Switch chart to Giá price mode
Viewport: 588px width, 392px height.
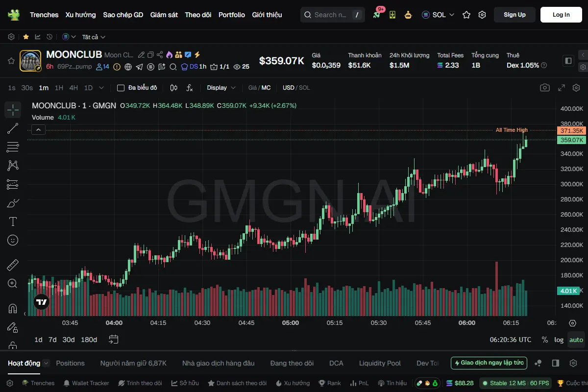(253, 88)
